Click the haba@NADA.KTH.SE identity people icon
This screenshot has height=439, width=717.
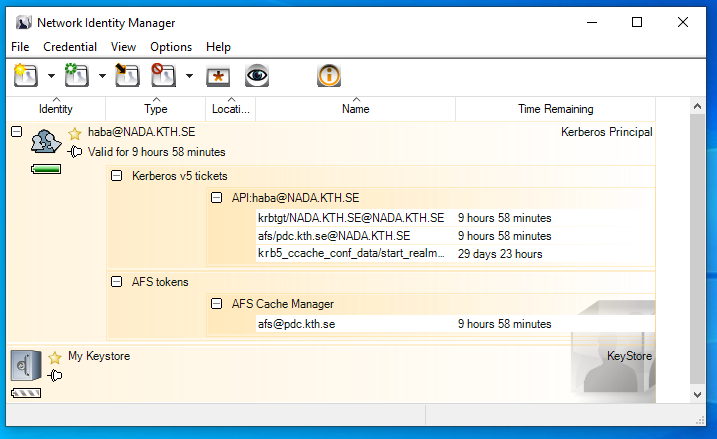(x=46, y=143)
